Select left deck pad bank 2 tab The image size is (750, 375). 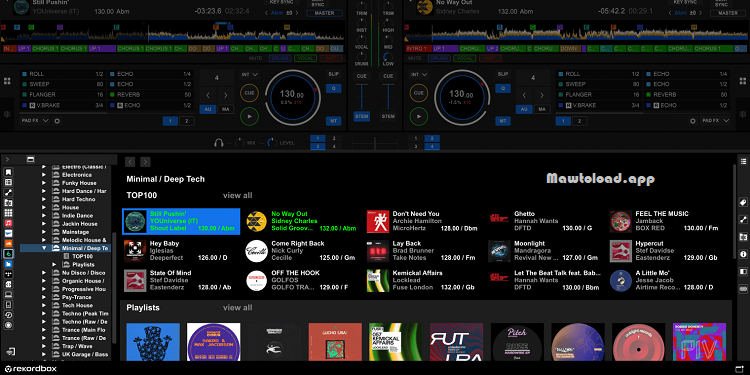[187, 121]
